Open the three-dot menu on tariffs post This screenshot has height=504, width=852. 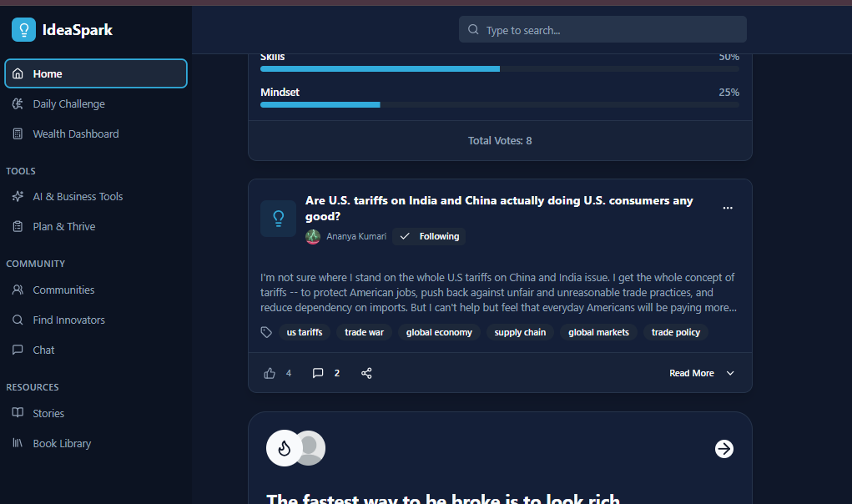[728, 208]
